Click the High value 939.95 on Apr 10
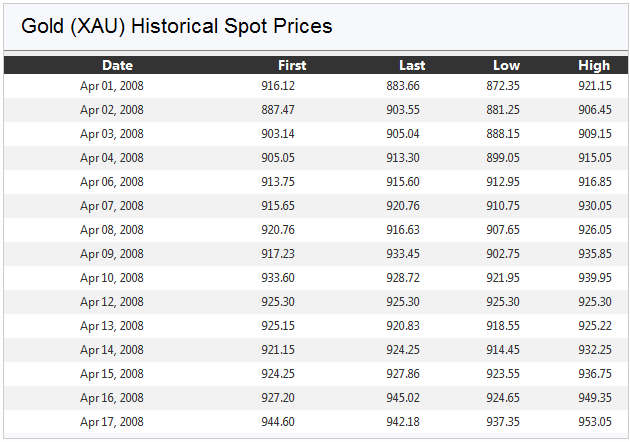630x442 pixels. (595, 278)
